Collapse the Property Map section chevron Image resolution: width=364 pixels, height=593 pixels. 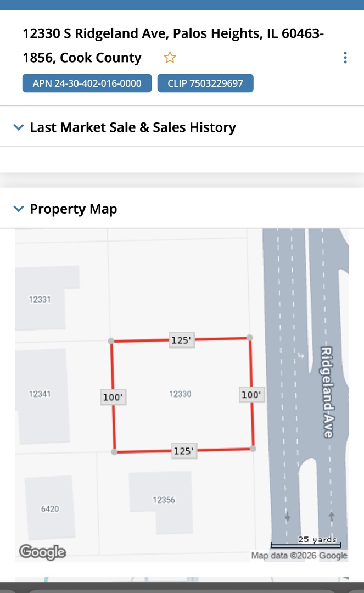(19, 209)
